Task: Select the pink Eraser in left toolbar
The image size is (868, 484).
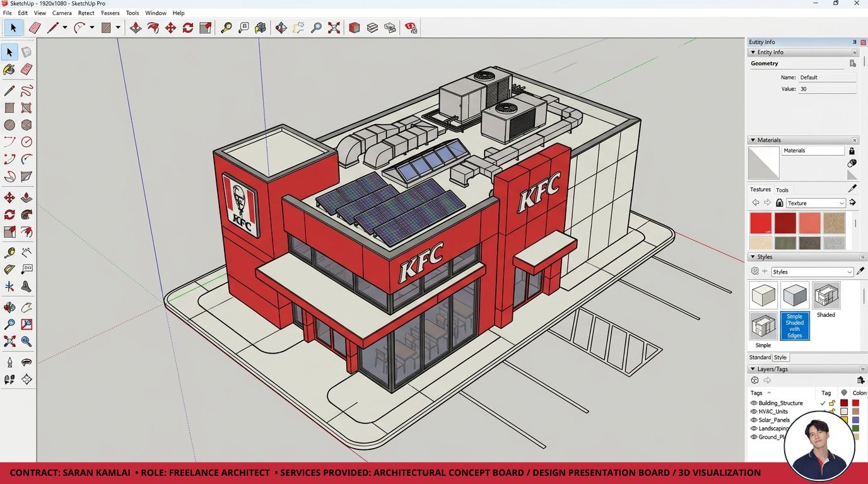Action: (26, 69)
